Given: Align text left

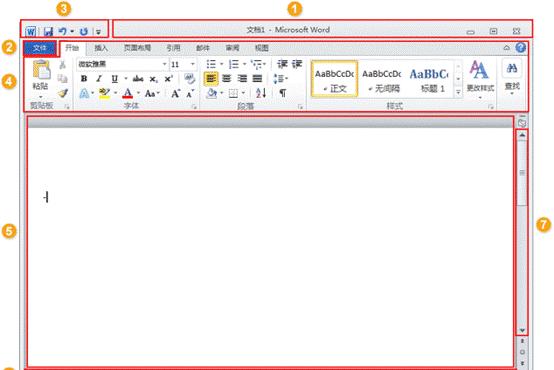Looking at the screenshot, I should coord(211,78).
